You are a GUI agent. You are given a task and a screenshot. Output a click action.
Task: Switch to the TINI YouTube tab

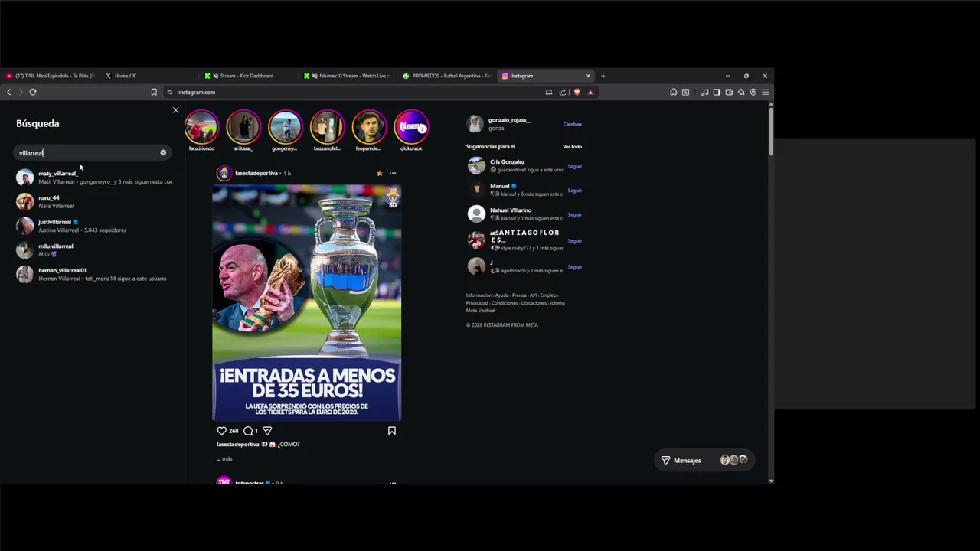click(51, 76)
